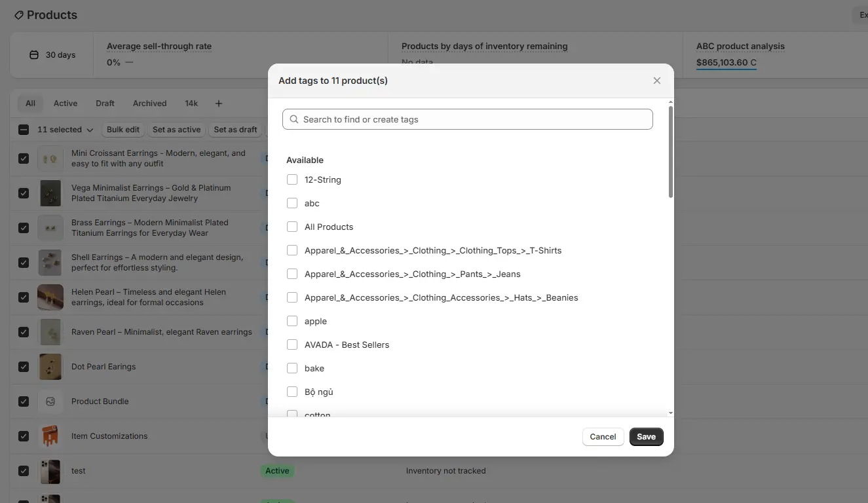Viewport: 868px width, 503px height.
Task: Check the AVADA - Best Sellers tag checkbox
Action: click(292, 345)
